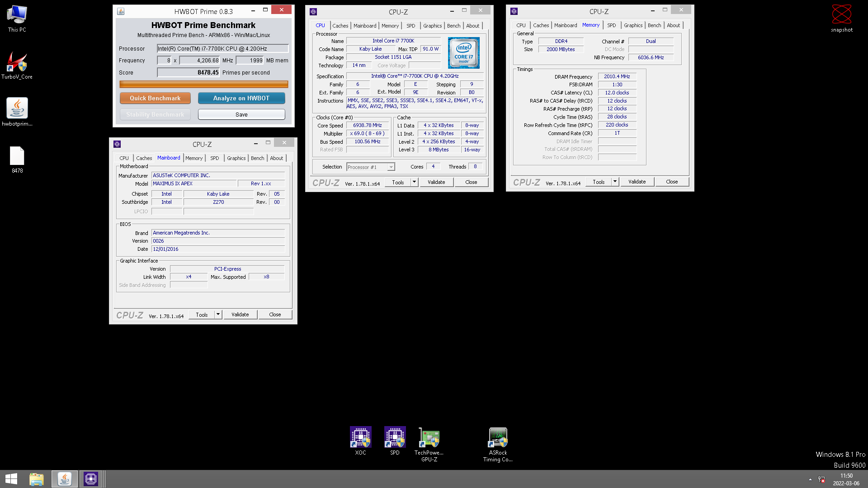Image resolution: width=868 pixels, height=488 pixels.
Task: Expand Tools dropdown arrow in CPU-Z Mainboard window
Action: (218, 314)
